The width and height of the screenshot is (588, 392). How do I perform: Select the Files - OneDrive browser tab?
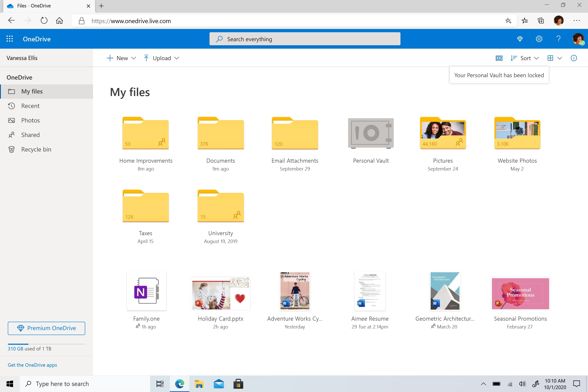[49, 6]
